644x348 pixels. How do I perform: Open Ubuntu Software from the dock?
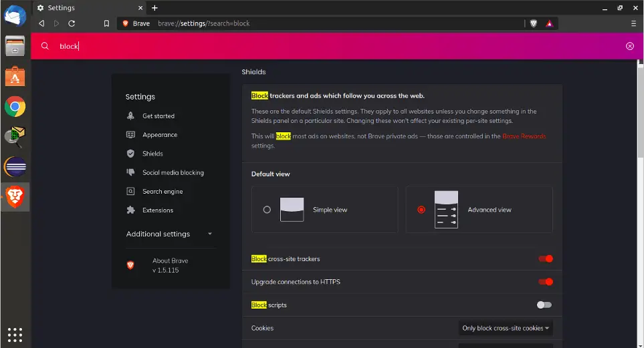pos(15,76)
